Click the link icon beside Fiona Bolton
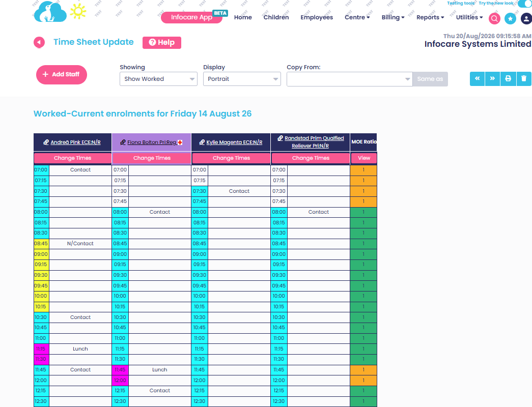 tap(123, 142)
